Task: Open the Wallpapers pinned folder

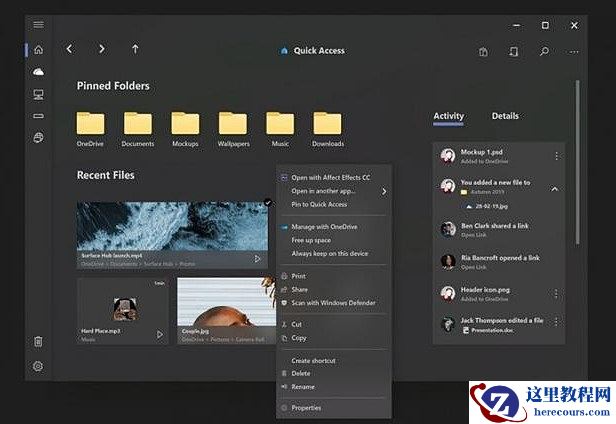Action: tap(233, 129)
